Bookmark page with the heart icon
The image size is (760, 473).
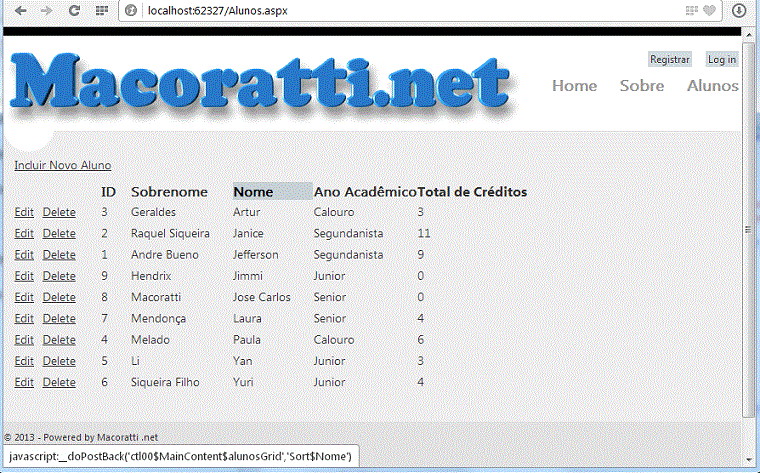pyautogui.click(x=710, y=11)
